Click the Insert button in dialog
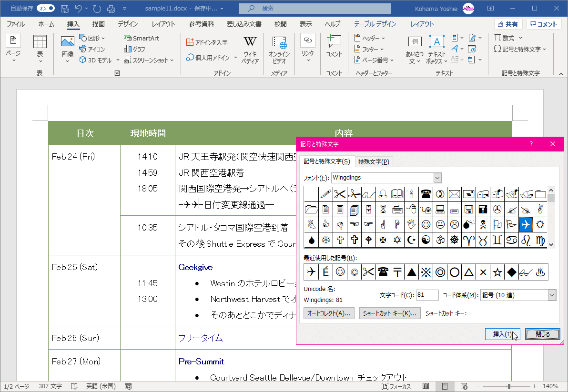Image resolution: width=568 pixels, height=392 pixels. pos(502,334)
